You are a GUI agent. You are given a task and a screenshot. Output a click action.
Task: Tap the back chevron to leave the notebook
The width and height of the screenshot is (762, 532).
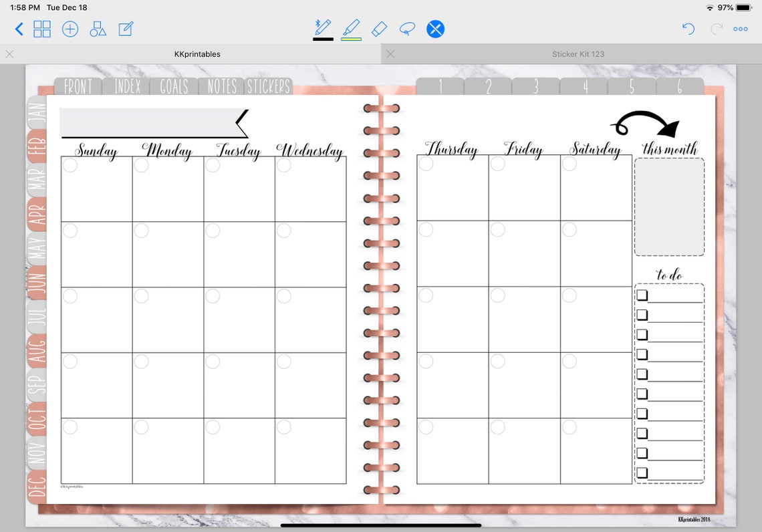click(18, 28)
